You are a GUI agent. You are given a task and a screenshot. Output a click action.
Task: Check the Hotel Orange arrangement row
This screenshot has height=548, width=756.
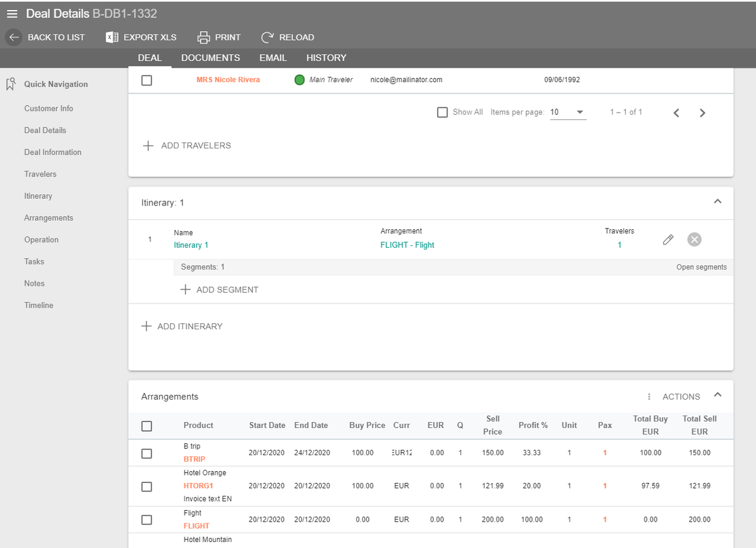[x=147, y=487]
